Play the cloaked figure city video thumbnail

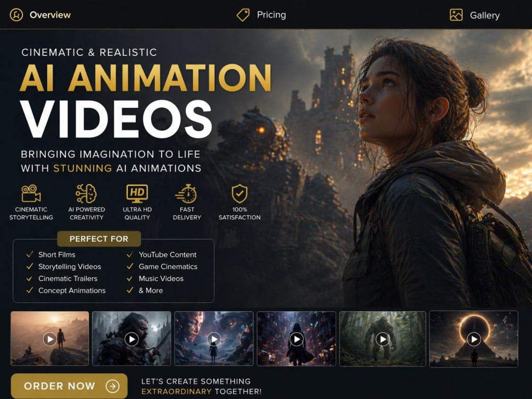[x=296, y=338]
